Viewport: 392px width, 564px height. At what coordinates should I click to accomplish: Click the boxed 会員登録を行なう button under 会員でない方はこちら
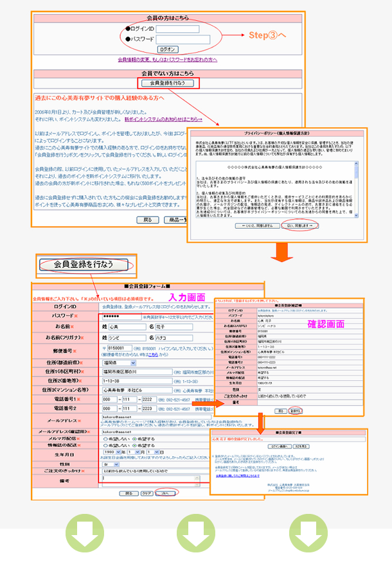click(168, 83)
